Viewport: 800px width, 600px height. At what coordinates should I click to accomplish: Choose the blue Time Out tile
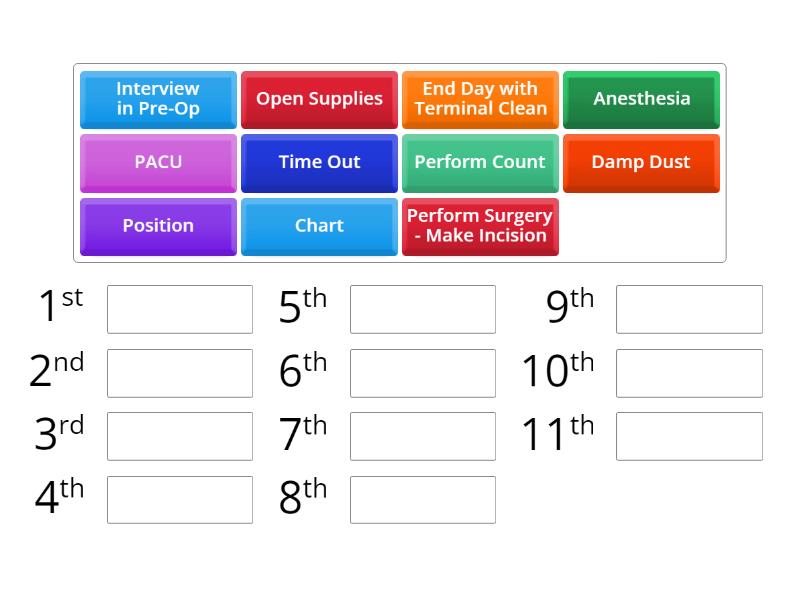click(x=319, y=162)
